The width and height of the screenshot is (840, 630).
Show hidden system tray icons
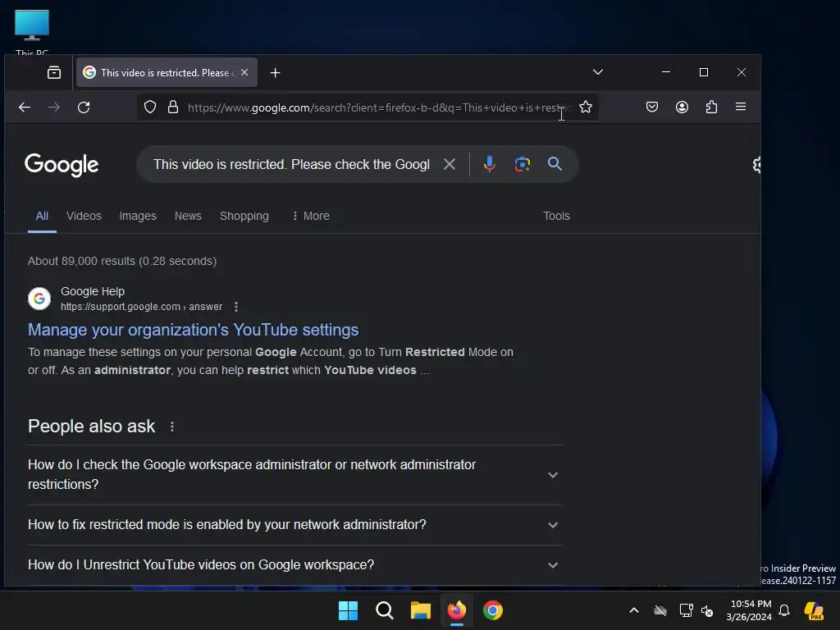(634, 610)
